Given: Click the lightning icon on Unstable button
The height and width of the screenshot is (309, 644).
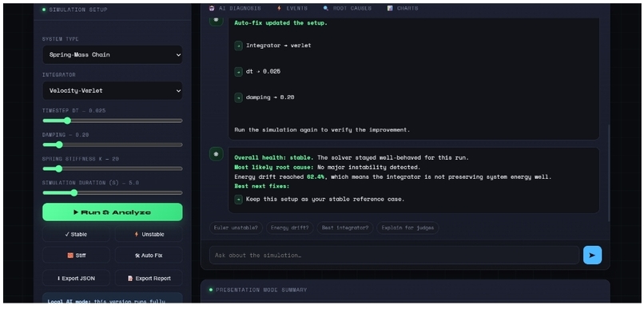Looking at the screenshot, I should (x=137, y=234).
